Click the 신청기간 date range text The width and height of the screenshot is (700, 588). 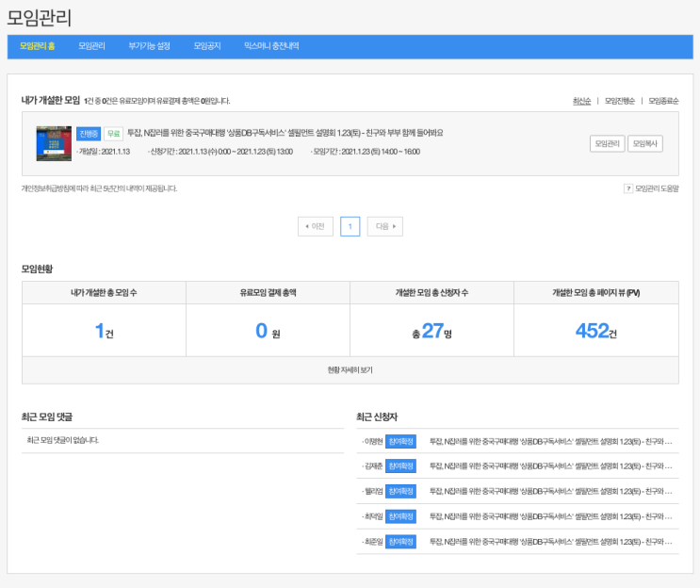(220, 152)
